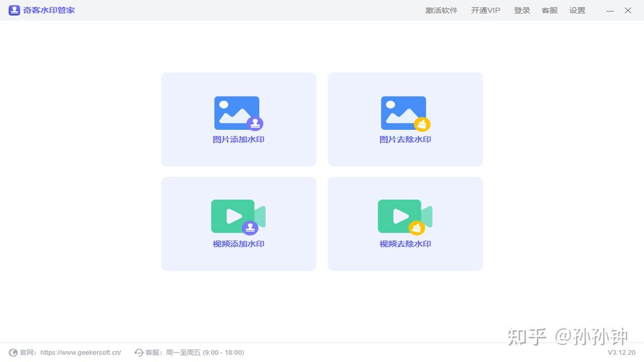
Task: Open the 图片去除水印 tool
Action: coord(405,119)
